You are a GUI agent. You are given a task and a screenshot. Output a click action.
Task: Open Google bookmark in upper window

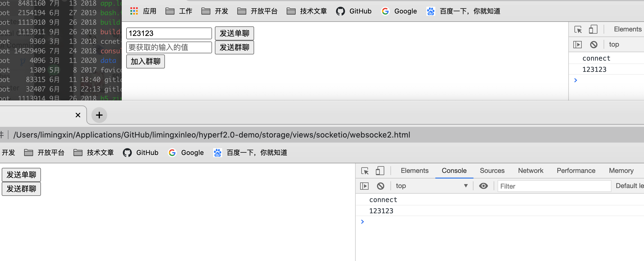(x=399, y=11)
